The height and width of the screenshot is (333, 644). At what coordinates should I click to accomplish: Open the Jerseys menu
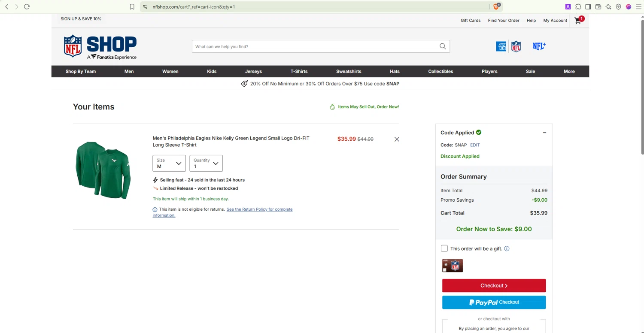[x=253, y=71]
